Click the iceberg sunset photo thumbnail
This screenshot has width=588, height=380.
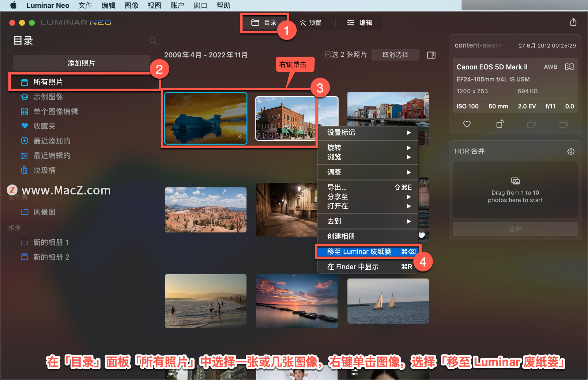[x=206, y=118]
